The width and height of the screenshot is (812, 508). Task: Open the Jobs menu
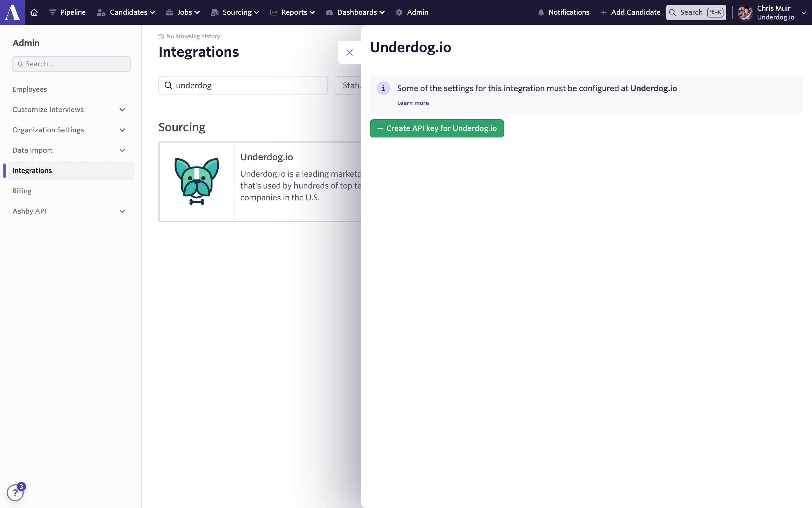click(x=183, y=12)
